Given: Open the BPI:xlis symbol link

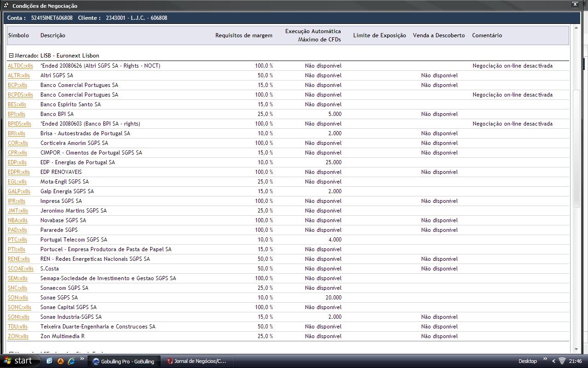Looking at the screenshot, I should tap(17, 114).
